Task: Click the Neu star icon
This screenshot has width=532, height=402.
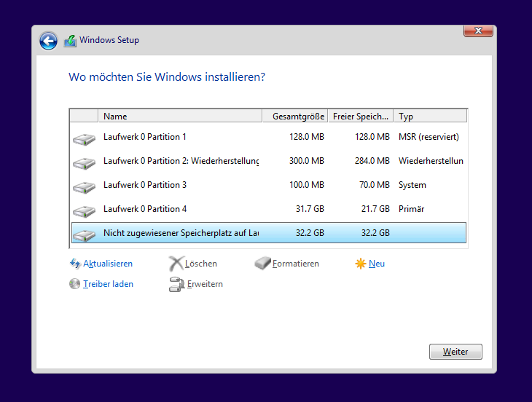Action: click(x=360, y=264)
